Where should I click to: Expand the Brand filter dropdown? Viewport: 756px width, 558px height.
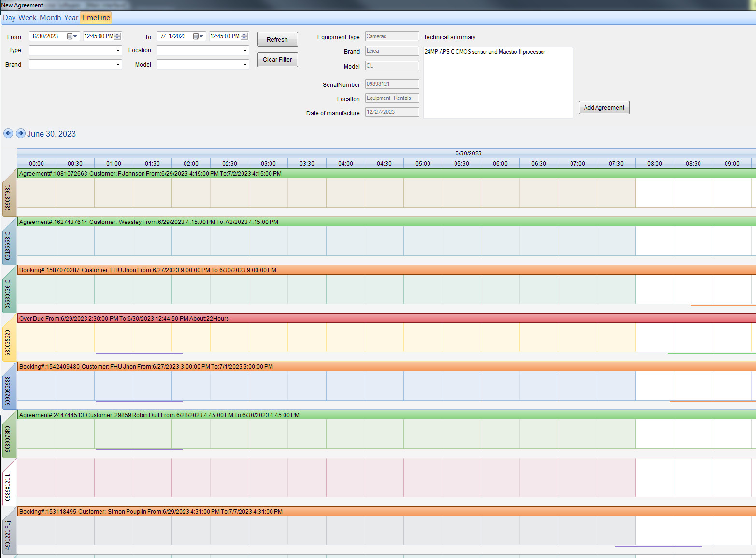pyautogui.click(x=118, y=65)
